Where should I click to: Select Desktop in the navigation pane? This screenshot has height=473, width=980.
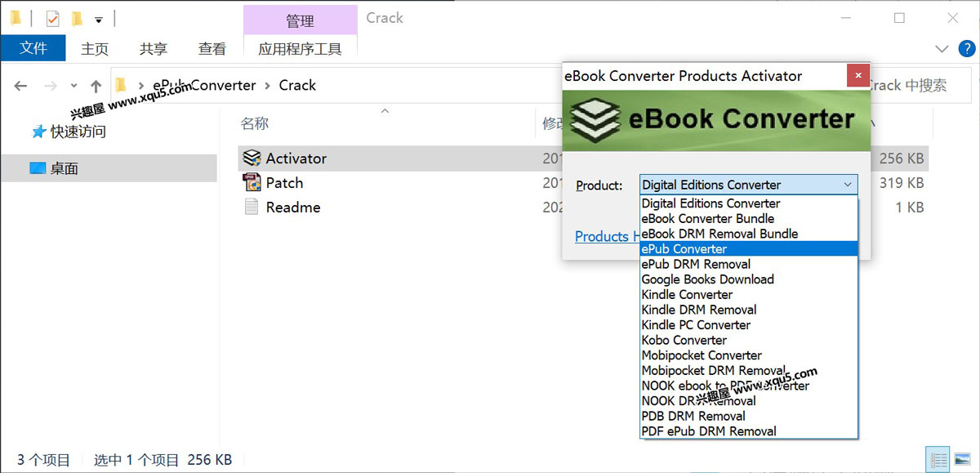coord(64,168)
